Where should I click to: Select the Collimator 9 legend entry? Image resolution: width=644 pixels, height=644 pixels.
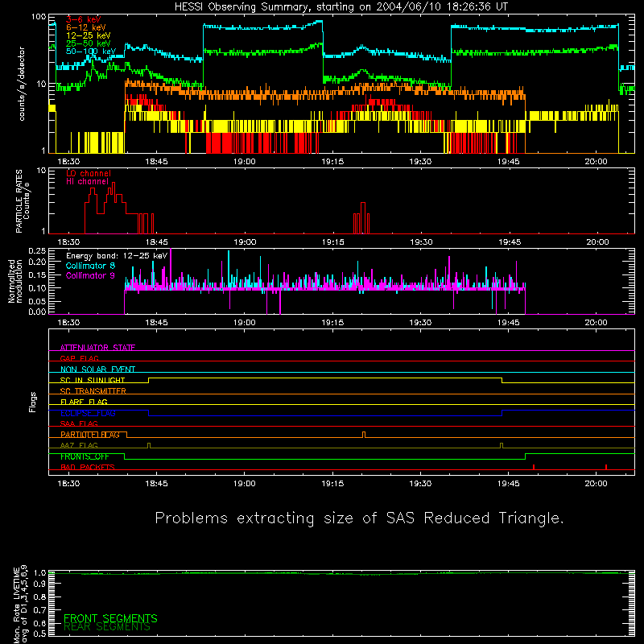click(x=90, y=275)
